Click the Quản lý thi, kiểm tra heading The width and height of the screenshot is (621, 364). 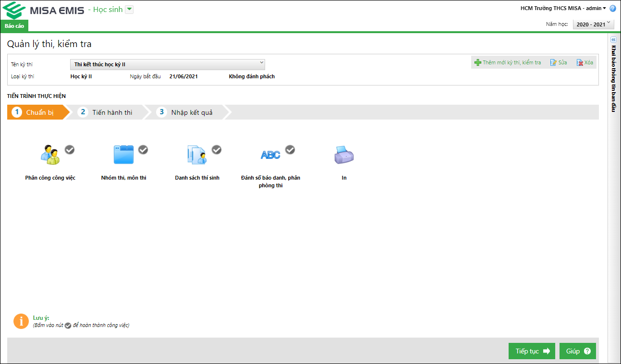(49, 44)
